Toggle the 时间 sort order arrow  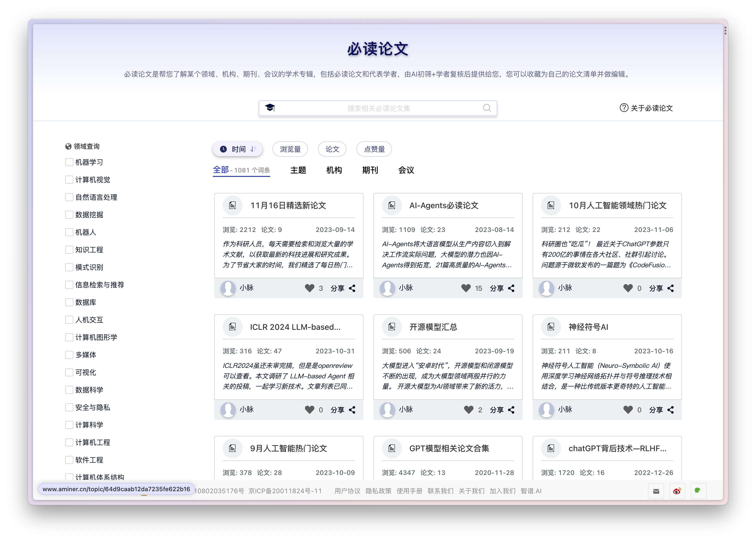tap(253, 149)
